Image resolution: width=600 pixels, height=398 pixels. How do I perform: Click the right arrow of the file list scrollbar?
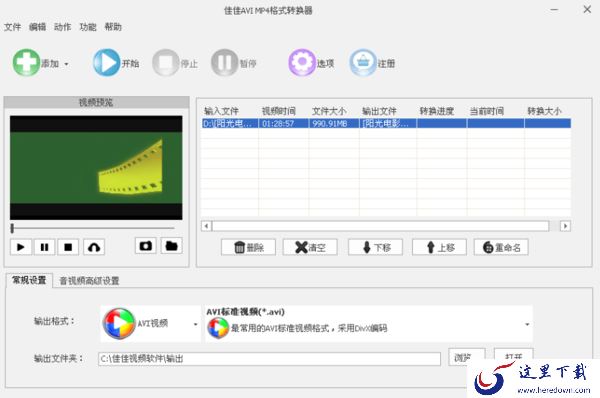(x=565, y=226)
